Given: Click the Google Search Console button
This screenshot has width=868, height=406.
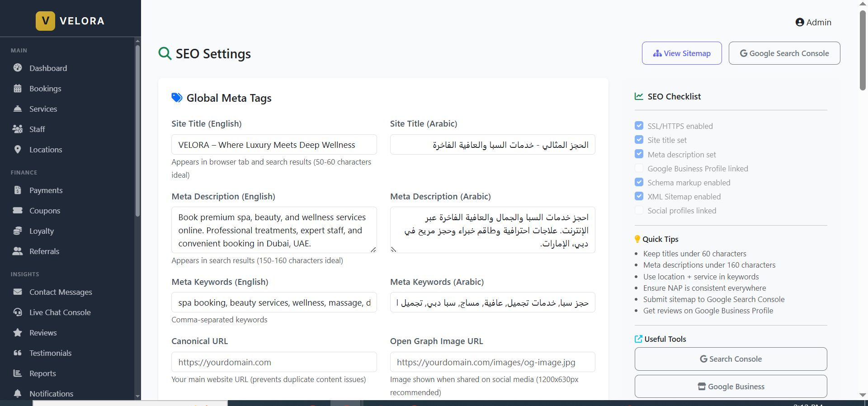Looking at the screenshot, I should pos(784,53).
